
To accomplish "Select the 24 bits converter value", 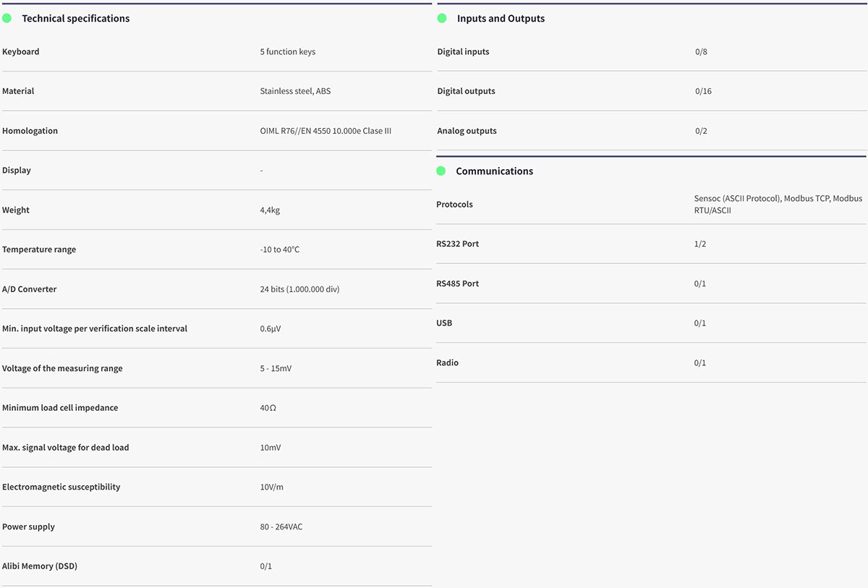I will tap(299, 289).
